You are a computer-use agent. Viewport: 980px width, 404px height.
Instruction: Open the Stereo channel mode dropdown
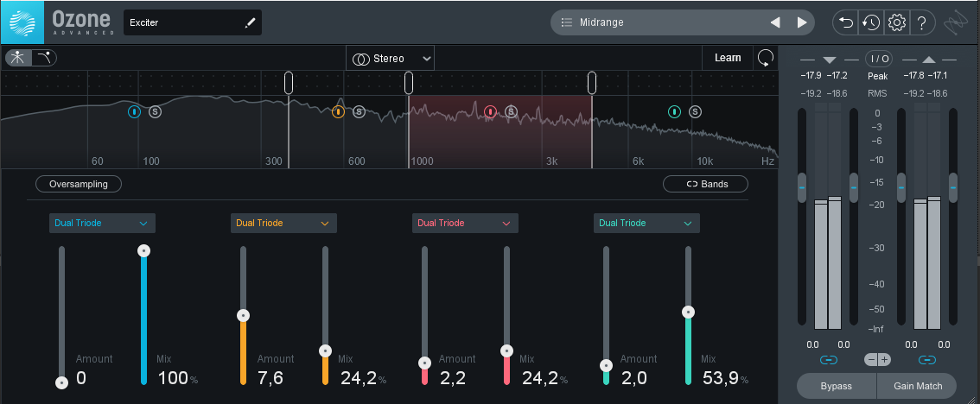click(x=391, y=58)
